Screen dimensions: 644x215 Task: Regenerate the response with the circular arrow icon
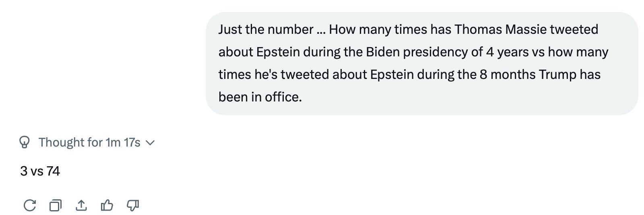click(29, 205)
